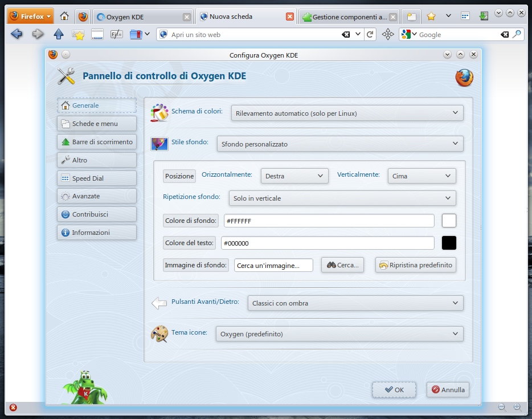Open the Orizzontalmente position dropdown
The width and height of the screenshot is (532, 419).
coord(294,176)
